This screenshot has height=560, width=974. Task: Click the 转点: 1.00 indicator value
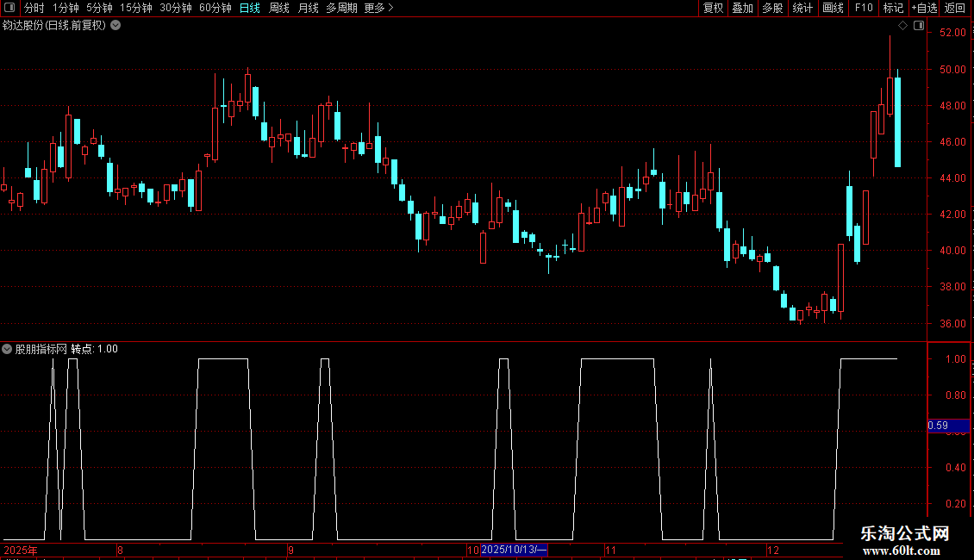(x=95, y=349)
